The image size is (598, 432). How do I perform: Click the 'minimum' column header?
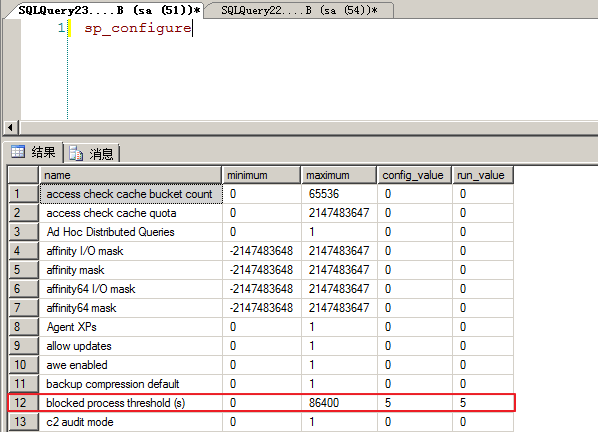262,175
